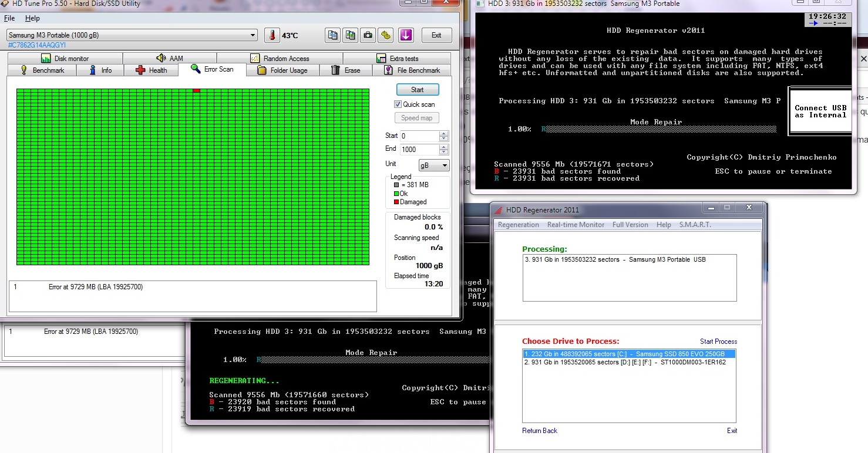
Task: Increase the Start value with up arrow
Action: pyautogui.click(x=444, y=133)
